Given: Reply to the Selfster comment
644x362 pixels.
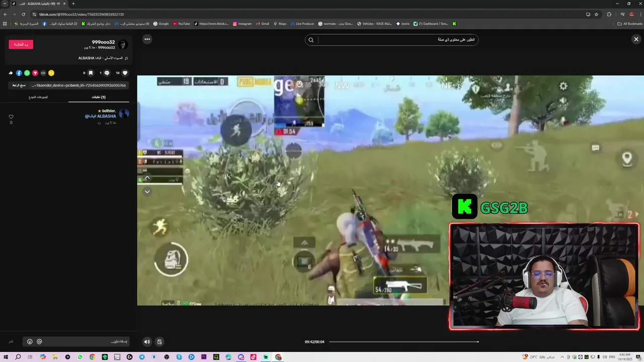Looking at the screenshot, I should tap(99, 123).
